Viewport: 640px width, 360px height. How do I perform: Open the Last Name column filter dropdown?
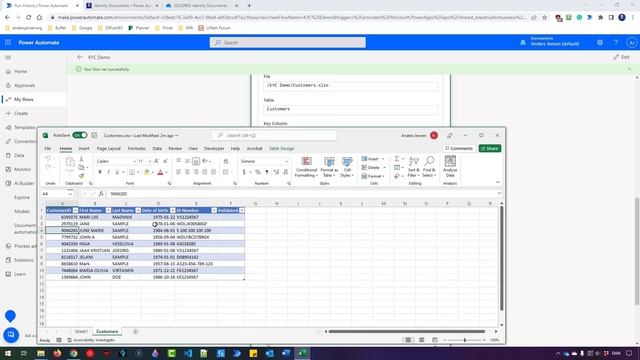tap(138, 211)
